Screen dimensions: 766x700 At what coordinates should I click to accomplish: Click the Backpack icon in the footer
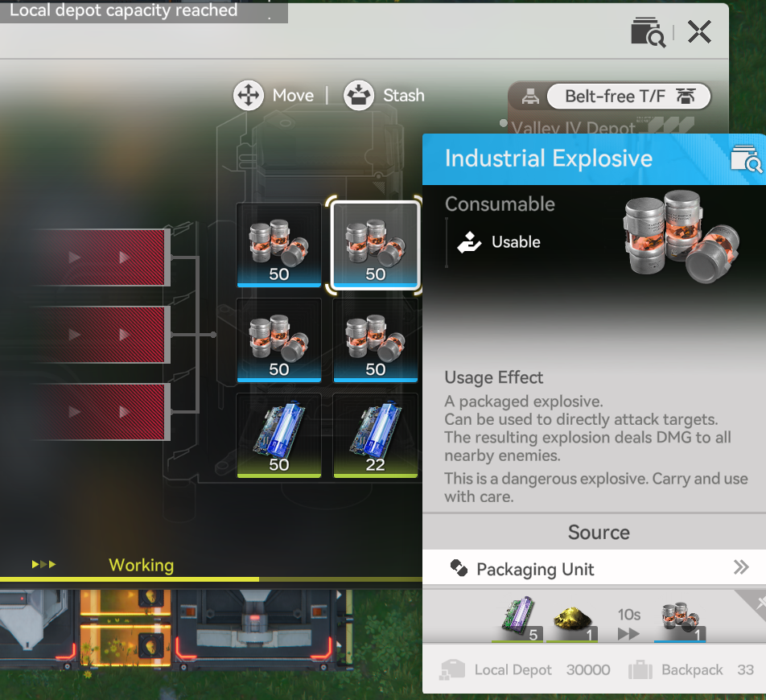(640, 669)
